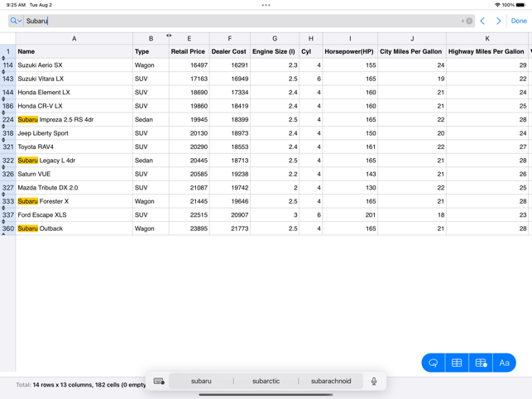This screenshot has width=532, height=399.
Task: Toggle the keyboard icon in suggestion bar
Action: tap(159, 381)
